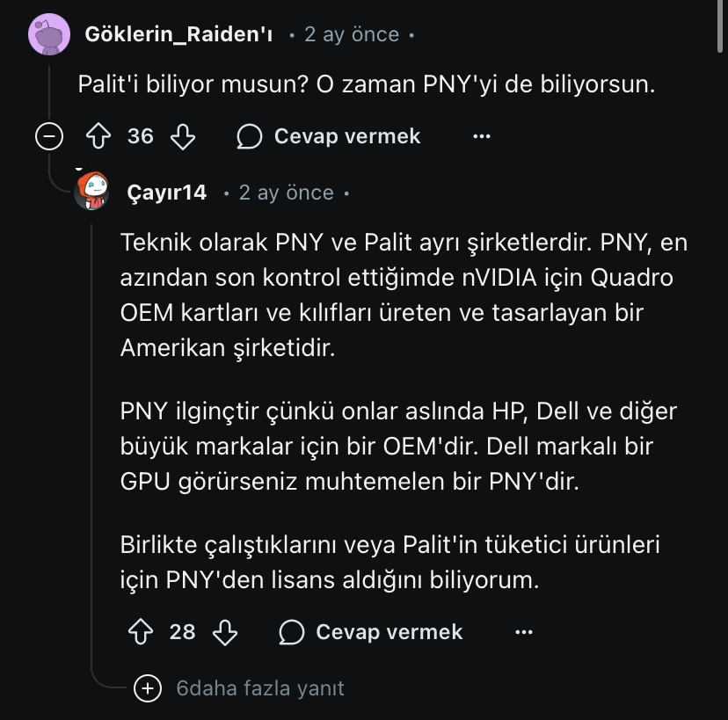Open more options for Göklerin_Raiden'ı comment
The height and width of the screenshot is (720, 728).
click(x=481, y=136)
